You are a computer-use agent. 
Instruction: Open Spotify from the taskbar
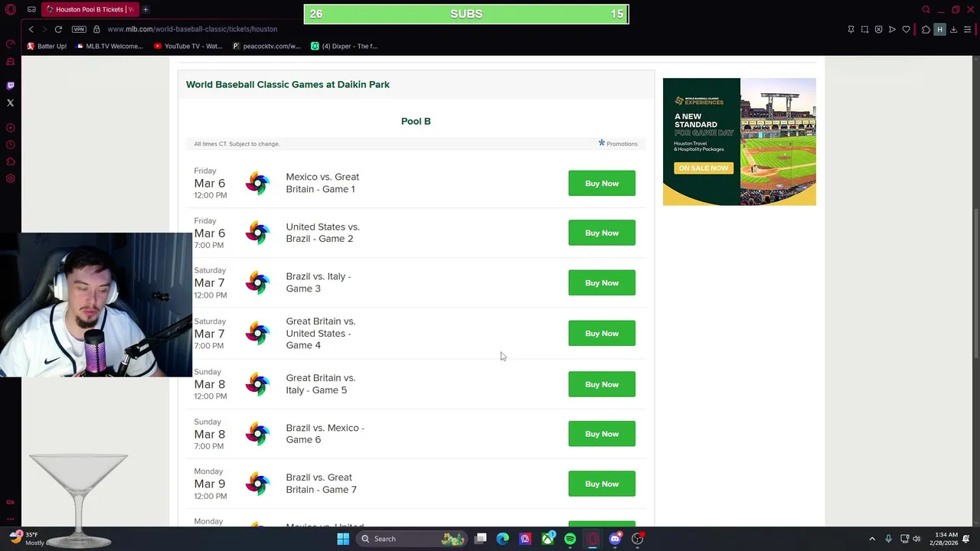point(570,539)
